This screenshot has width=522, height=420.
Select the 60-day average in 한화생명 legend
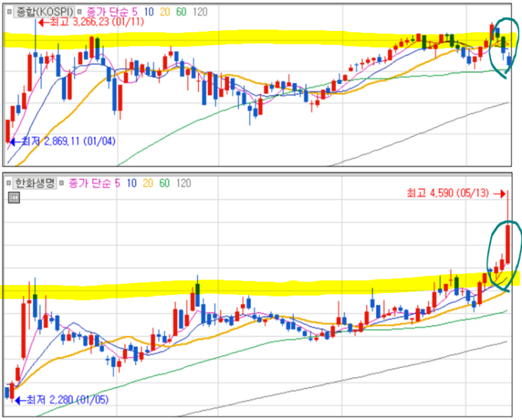point(164,183)
